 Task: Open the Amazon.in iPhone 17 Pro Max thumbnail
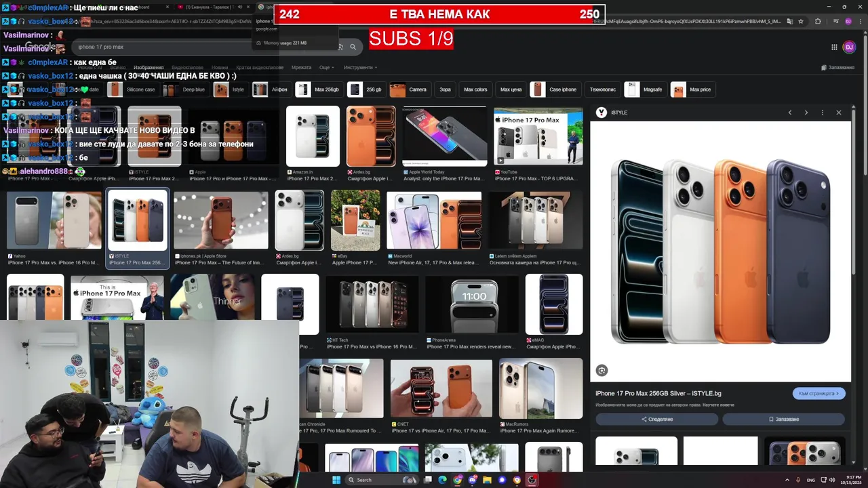point(313,136)
